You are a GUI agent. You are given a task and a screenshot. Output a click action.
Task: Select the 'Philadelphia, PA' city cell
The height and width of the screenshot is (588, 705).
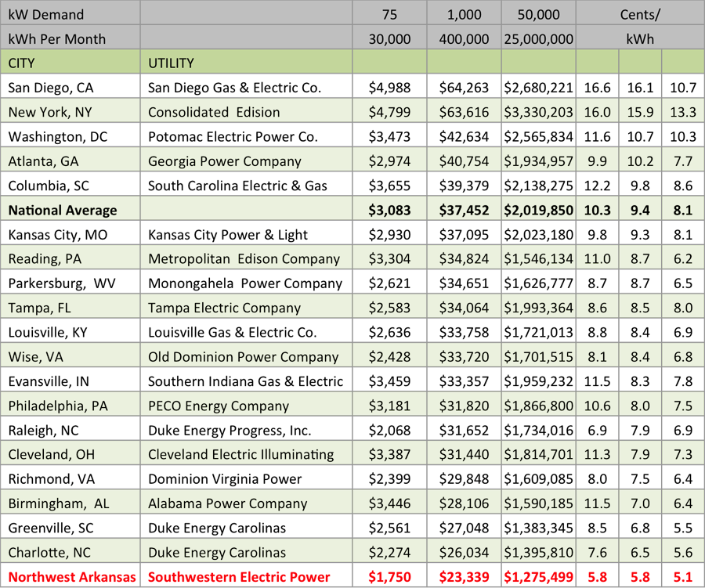click(x=70, y=405)
